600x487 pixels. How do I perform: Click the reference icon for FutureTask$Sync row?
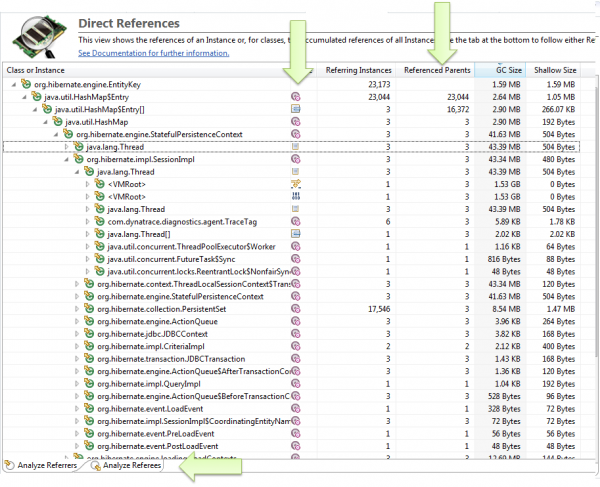pos(295,259)
